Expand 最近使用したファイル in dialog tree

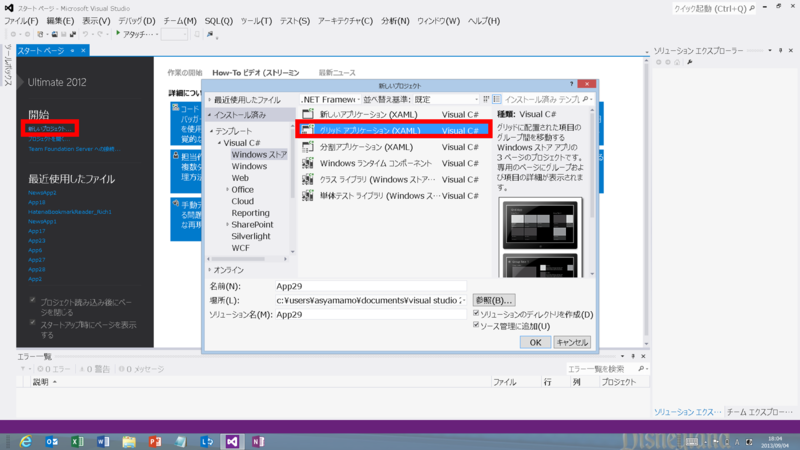click(209, 100)
